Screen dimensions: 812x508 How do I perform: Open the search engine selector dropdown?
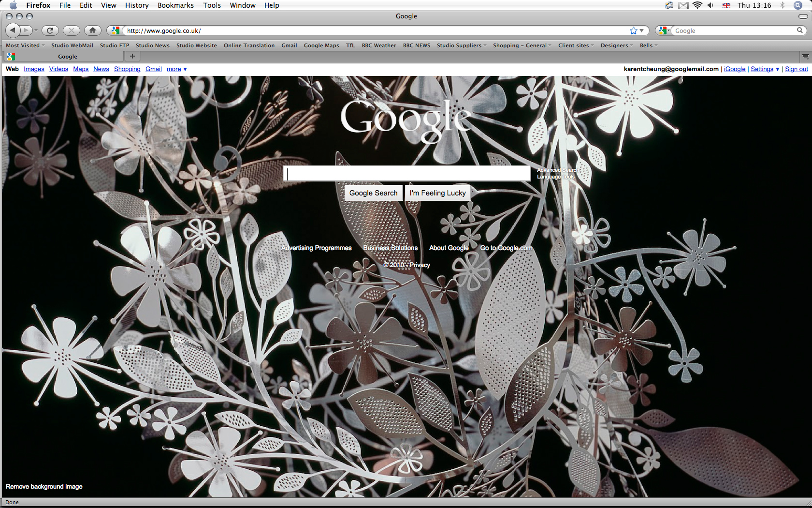tap(664, 30)
